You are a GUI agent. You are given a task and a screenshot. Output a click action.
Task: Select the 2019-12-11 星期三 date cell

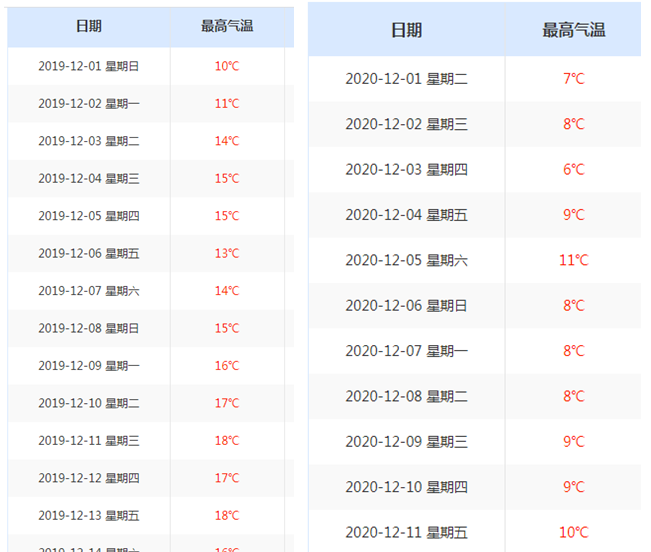pos(88,441)
